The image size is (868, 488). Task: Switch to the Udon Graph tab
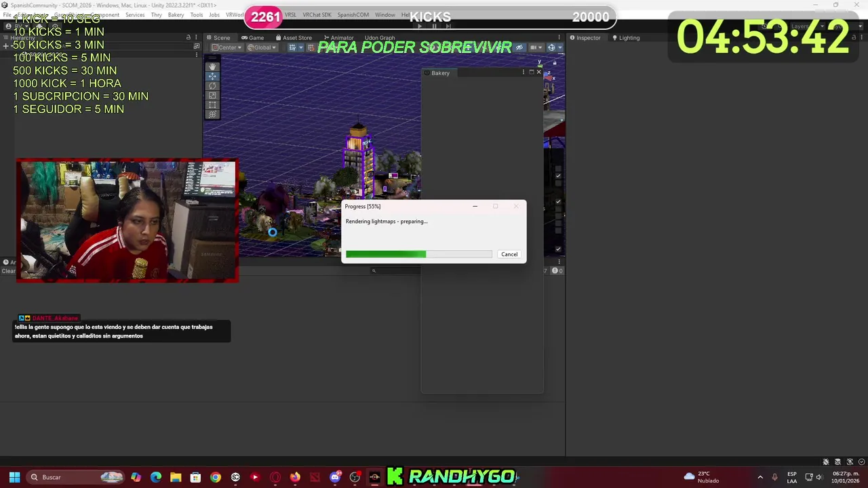tap(380, 37)
